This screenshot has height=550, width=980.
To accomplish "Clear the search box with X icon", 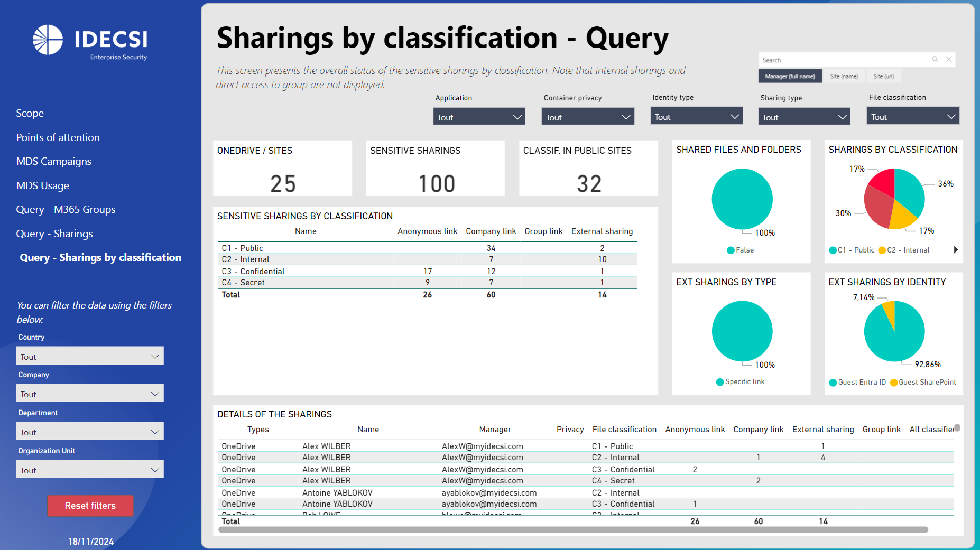I will pos(949,59).
